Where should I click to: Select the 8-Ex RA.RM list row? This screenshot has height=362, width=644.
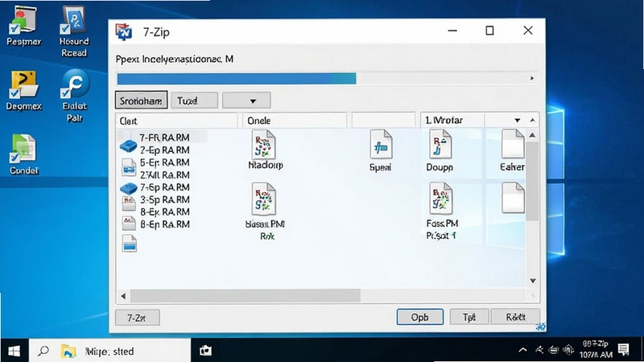click(164, 212)
